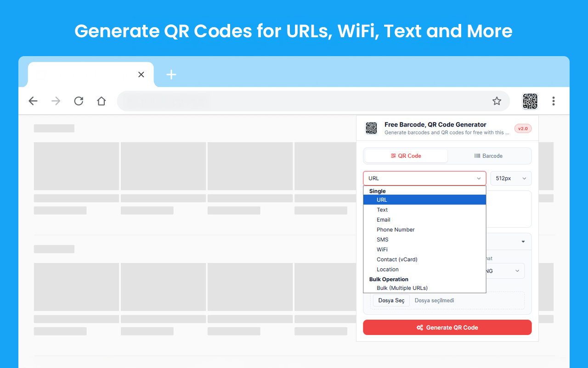Select Bulk (Multiple URLs) option
The width and height of the screenshot is (588, 368).
[402, 287]
